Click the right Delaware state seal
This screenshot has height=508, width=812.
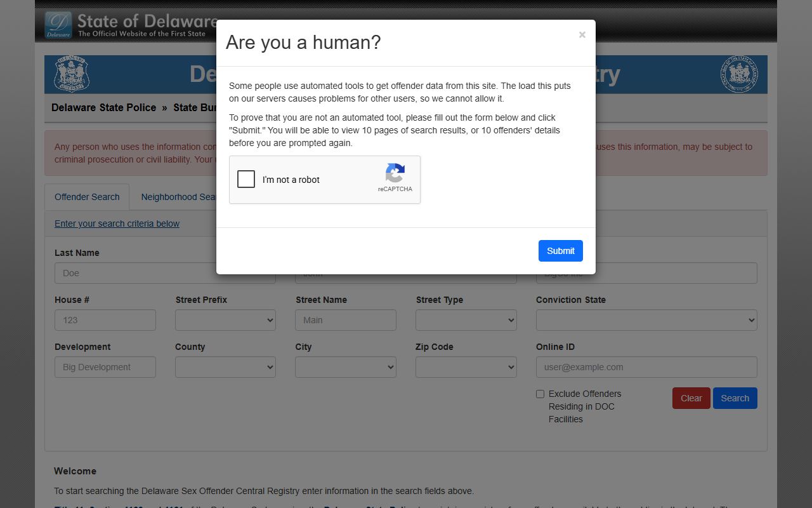739,74
